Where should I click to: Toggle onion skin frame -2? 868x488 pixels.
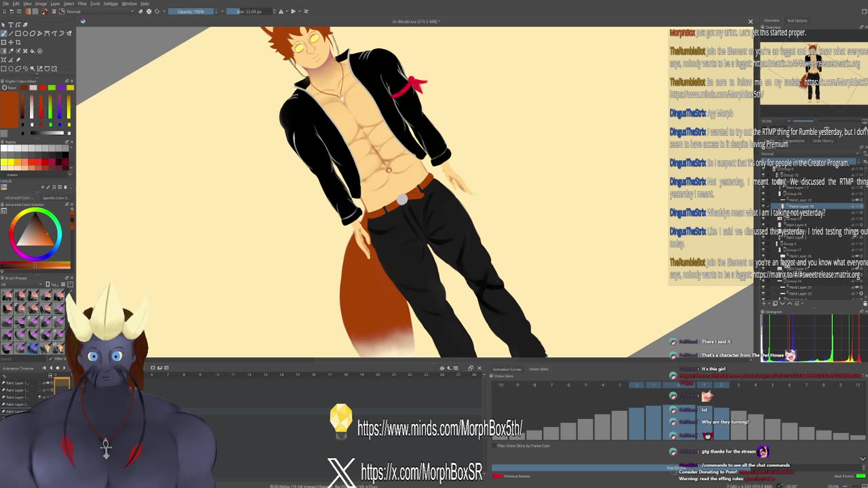[x=636, y=385]
